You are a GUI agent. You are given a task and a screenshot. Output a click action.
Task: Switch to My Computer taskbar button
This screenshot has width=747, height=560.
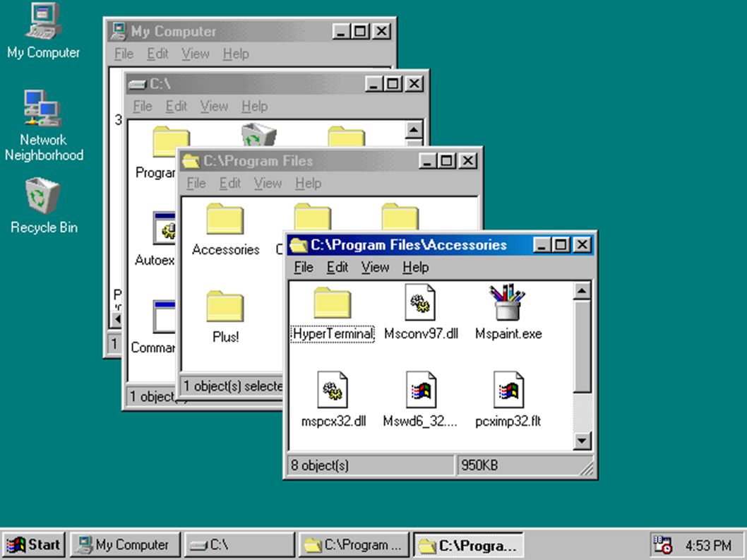[125, 544]
